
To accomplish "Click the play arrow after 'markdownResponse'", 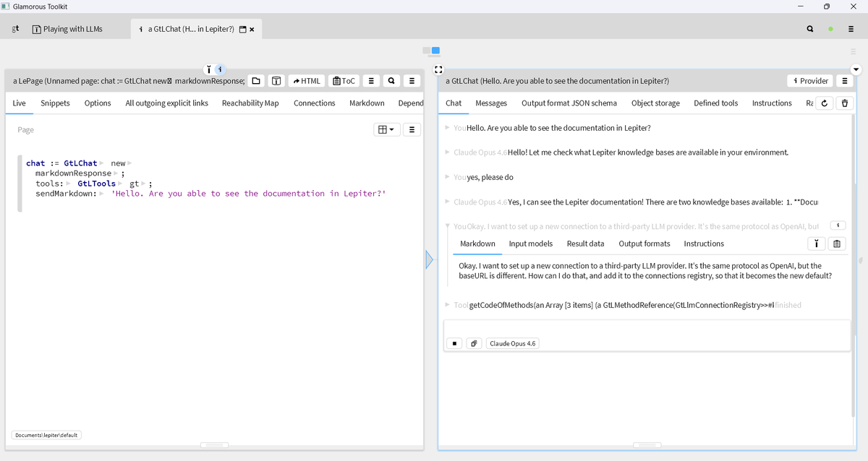I will click(x=116, y=174).
